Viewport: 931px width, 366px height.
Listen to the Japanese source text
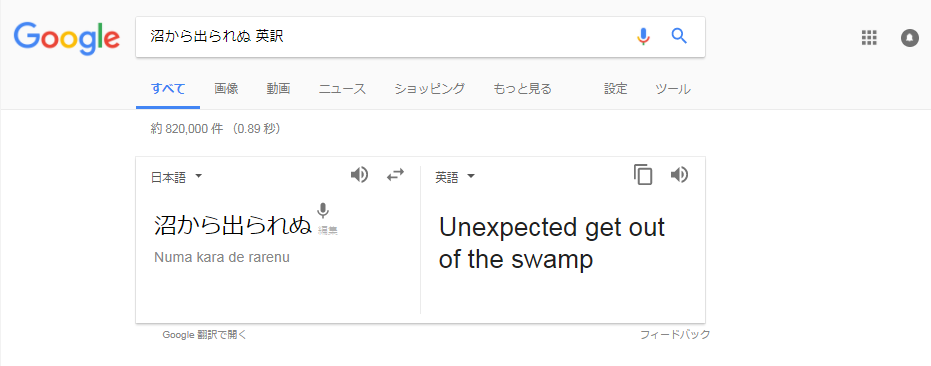click(359, 175)
